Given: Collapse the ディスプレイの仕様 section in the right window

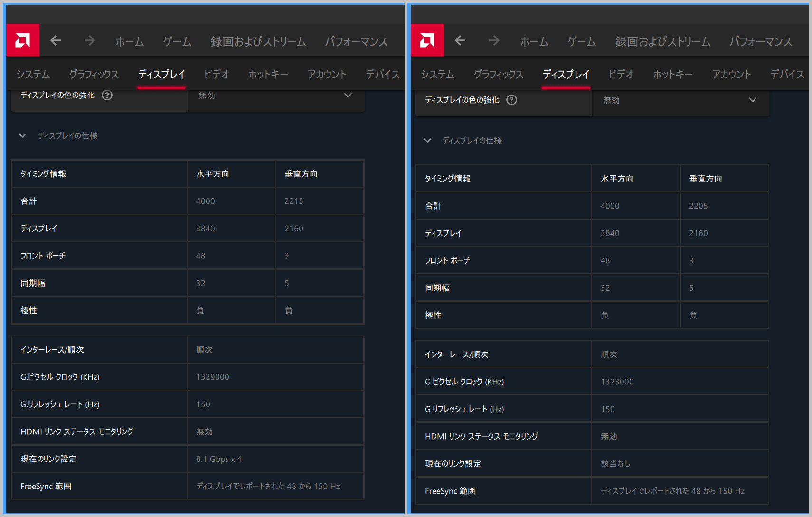Looking at the screenshot, I should point(427,141).
